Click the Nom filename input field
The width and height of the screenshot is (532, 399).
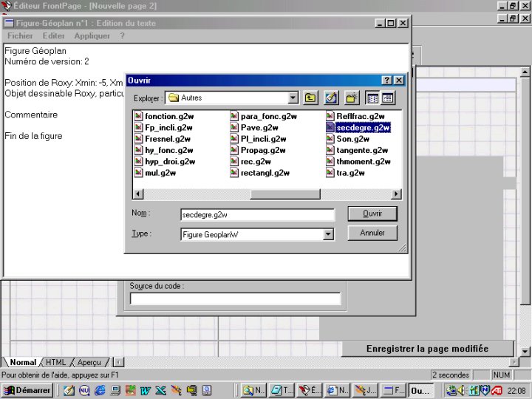point(258,215)
